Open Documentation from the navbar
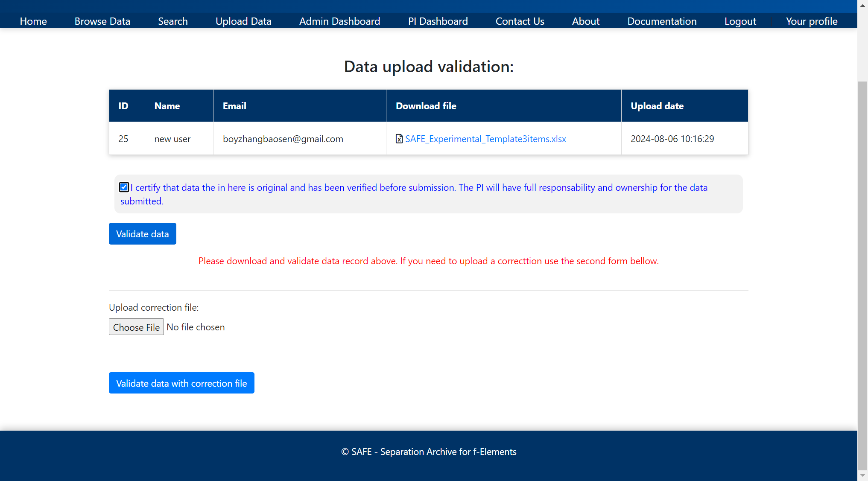Image resolution: width=868 pixels, height=481 pixels. click(x=662, y=21)
